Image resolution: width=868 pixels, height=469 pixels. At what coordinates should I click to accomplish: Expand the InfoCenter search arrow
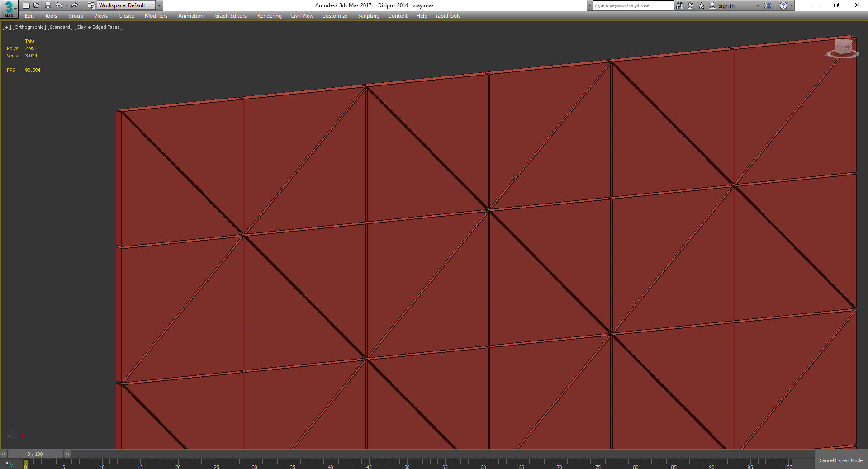click(x=589, y=5)
